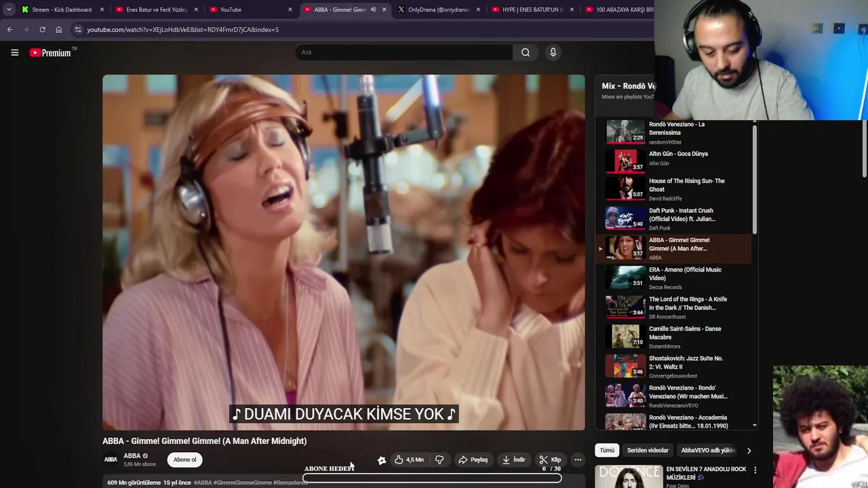Close the ABBA - Gimme! tab

pyautogui.click(x=384, y=9)
